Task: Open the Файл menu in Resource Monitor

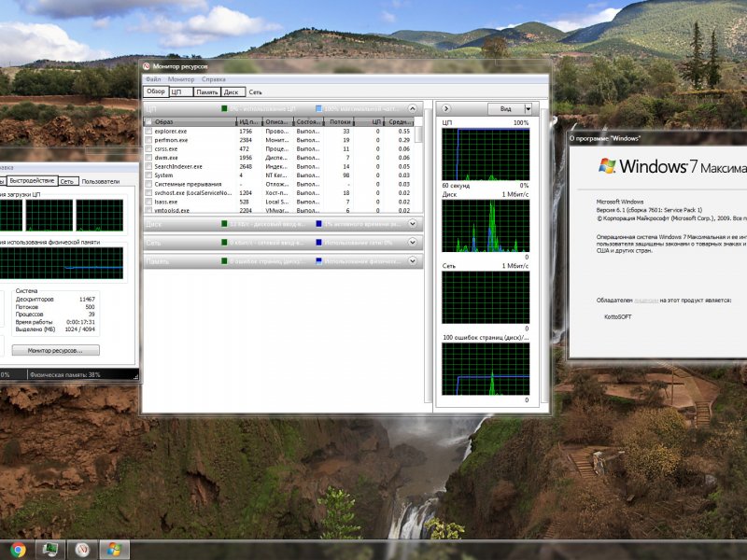Action: point(153,79)
